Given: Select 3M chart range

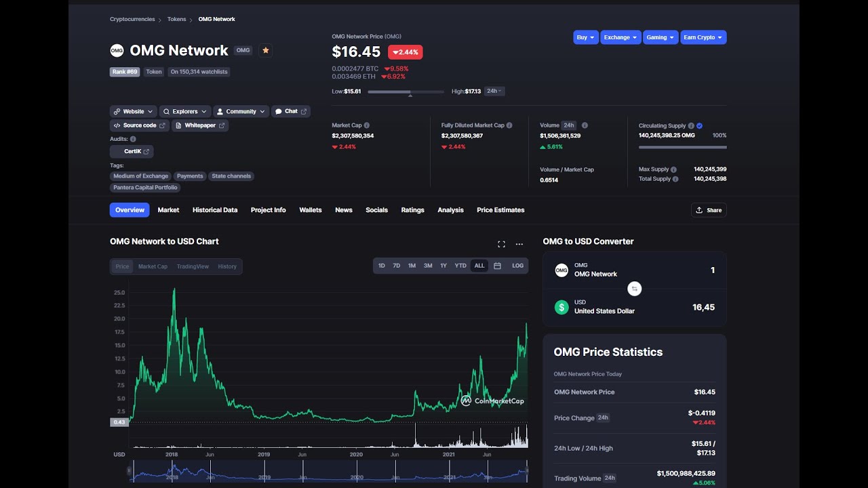Looking at the screenshot, I should 428,266.
